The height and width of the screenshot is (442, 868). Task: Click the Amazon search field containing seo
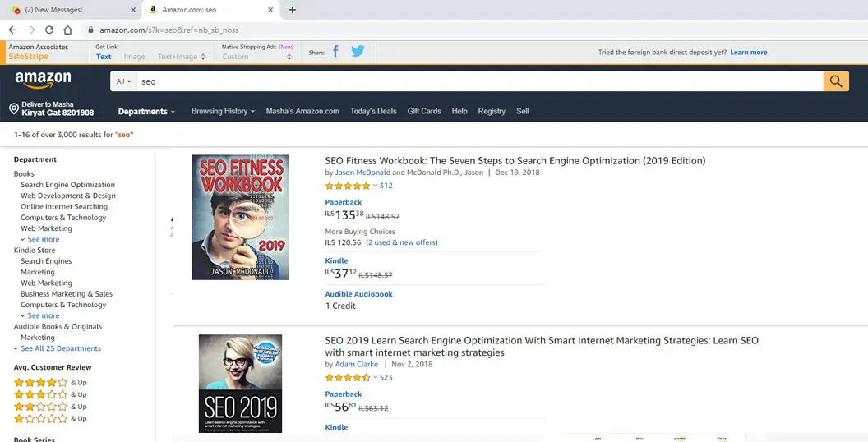point(479,81)
